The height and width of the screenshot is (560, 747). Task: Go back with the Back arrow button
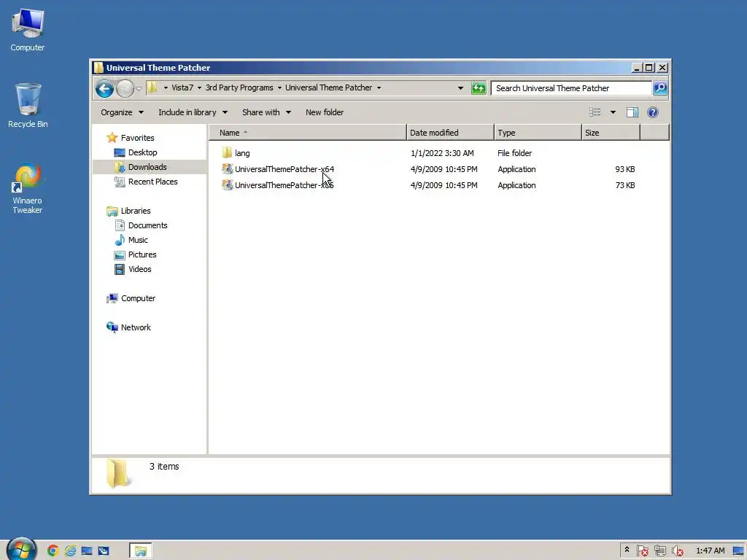coord(104,88)
